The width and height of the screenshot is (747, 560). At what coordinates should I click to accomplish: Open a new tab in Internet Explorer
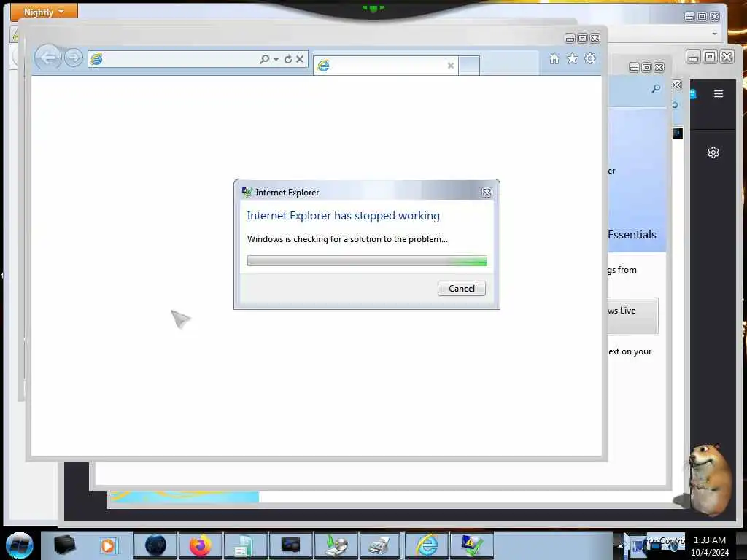point(469,66)
